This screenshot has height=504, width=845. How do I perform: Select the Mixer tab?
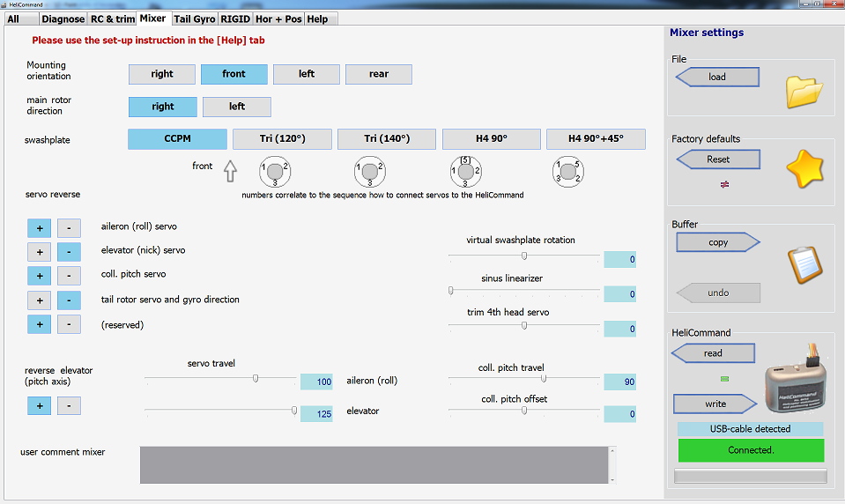point(153,19)
